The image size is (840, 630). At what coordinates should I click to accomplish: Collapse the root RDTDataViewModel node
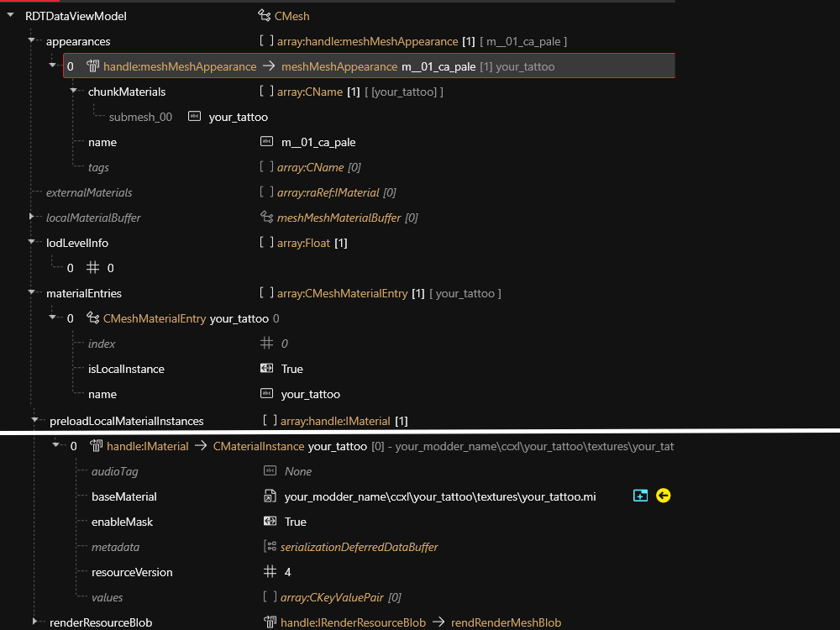coord(11,16)
